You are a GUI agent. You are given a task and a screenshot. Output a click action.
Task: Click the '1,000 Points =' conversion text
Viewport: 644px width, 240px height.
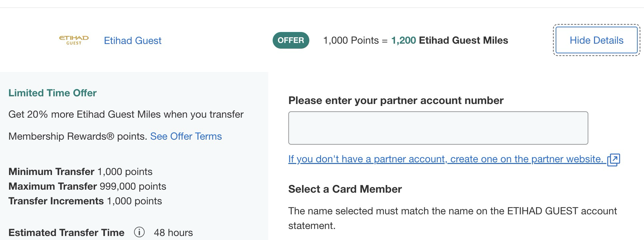pyautogui.click(x=355, y=40)
